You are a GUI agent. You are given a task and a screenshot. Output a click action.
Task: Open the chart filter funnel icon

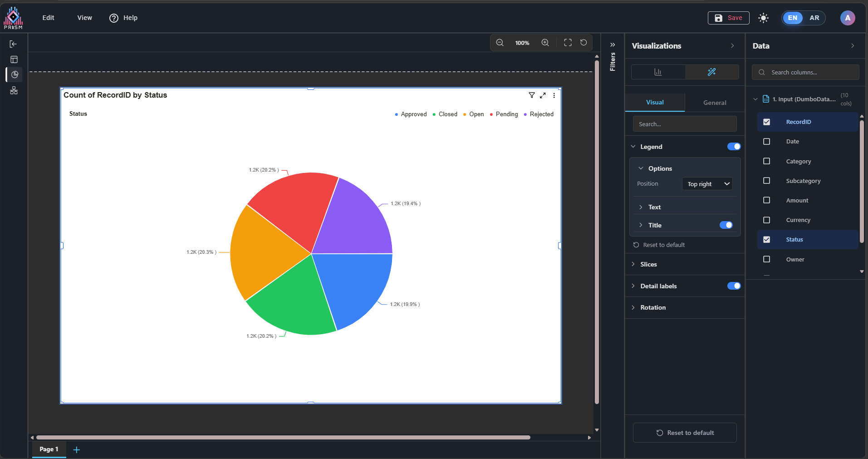pos(532,95)
